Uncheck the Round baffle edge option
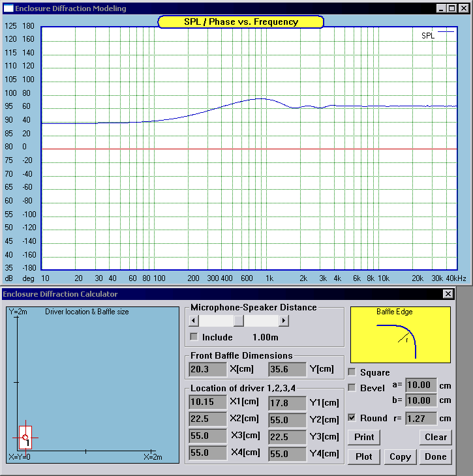This screenshot has width=473, height=476. click(352, 418)
